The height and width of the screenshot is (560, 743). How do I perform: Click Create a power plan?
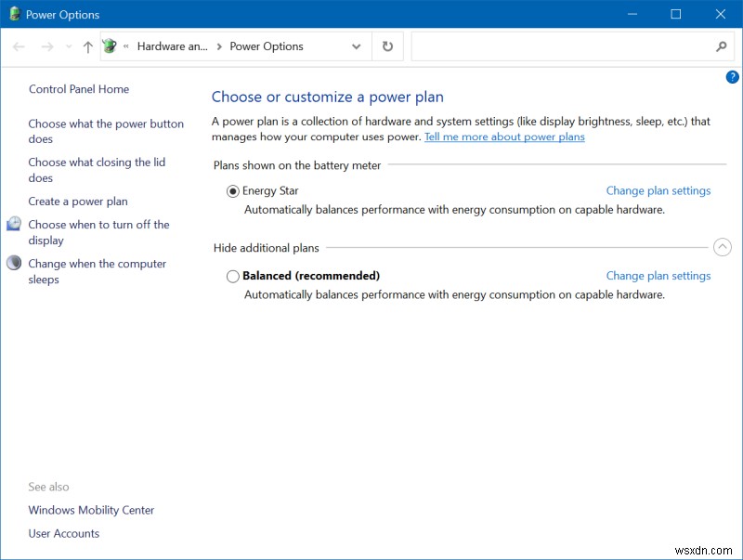point(78,202)
